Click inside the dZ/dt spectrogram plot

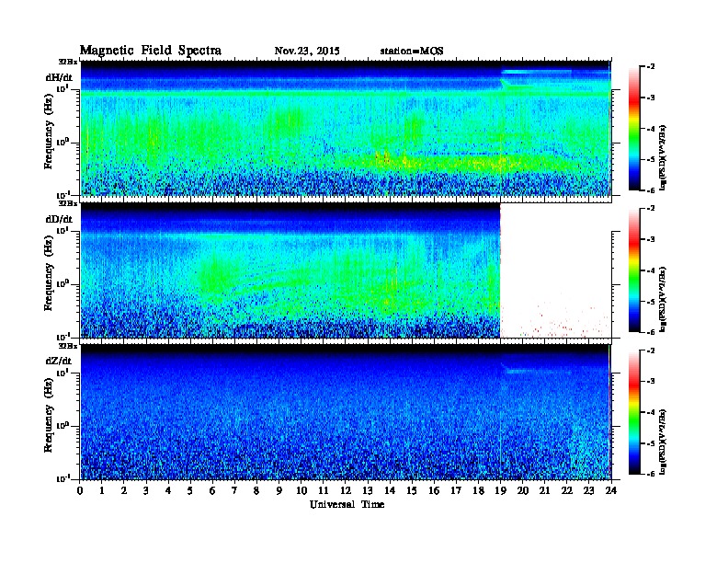346,412
